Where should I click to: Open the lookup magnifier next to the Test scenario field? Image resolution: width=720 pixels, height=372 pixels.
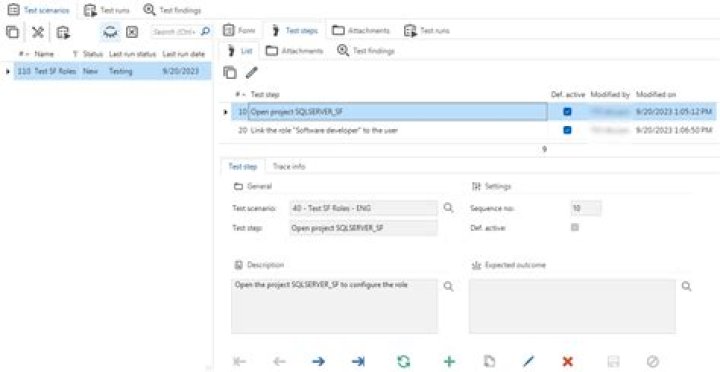click(x=448, y=208)
